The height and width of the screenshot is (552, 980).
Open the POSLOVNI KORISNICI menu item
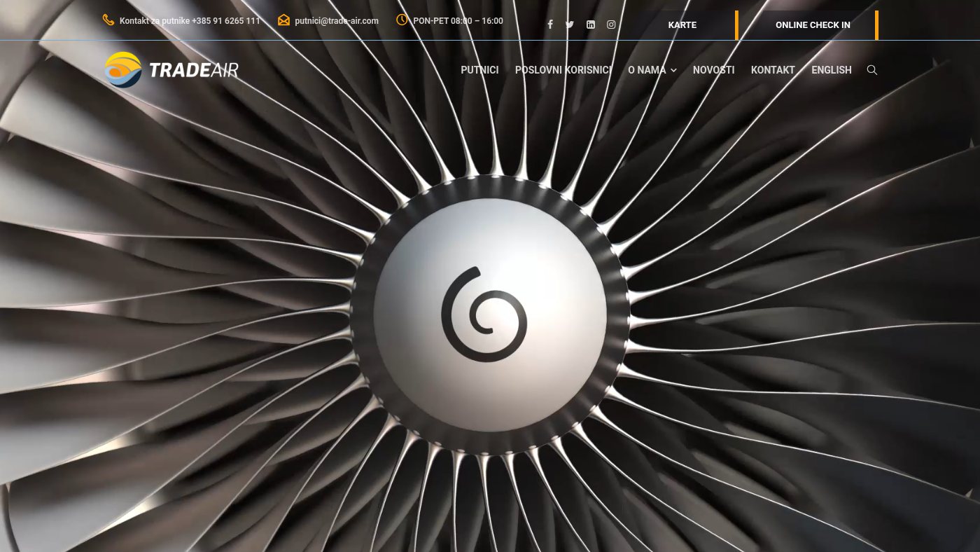[563, 70]
